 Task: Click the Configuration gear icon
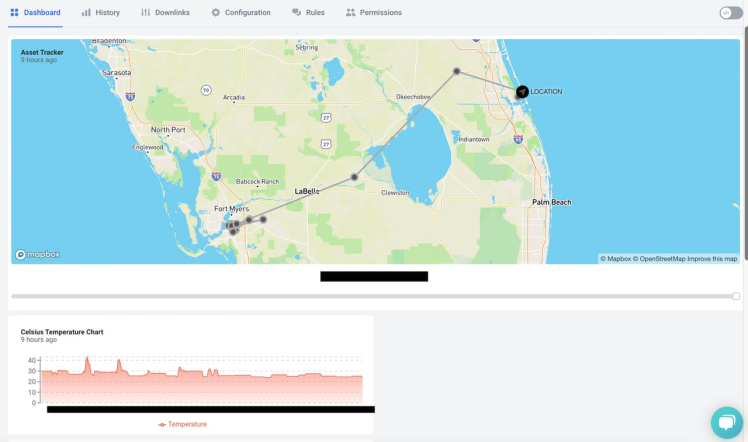coord(216,12)
